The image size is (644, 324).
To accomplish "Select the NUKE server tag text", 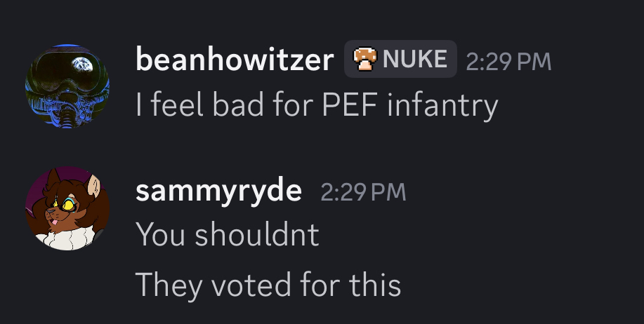I will (x=414, y=60).
